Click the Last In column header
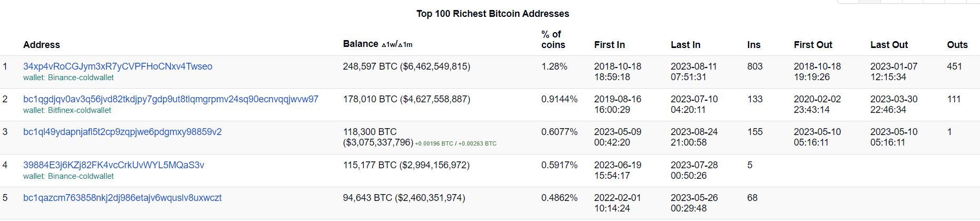 pos(685,45)
